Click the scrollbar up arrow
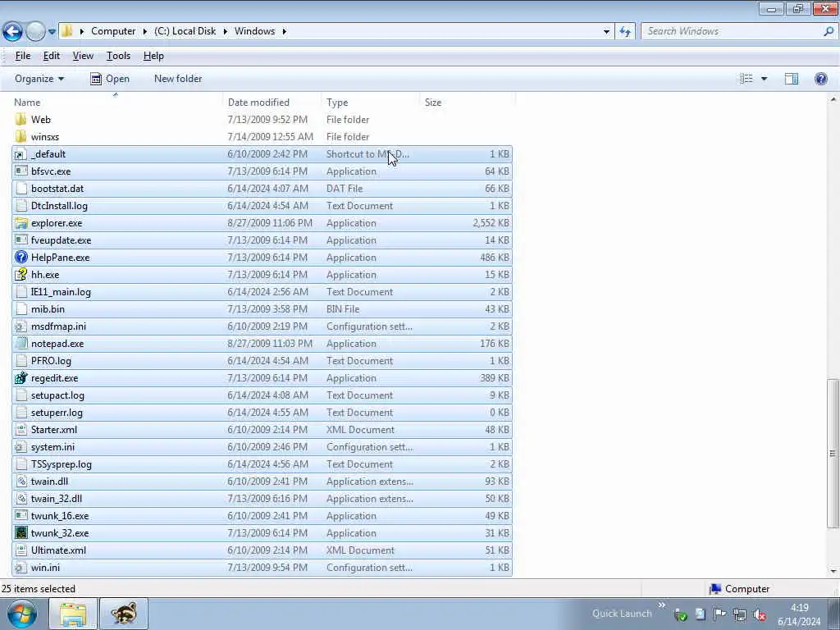840x630 pixels. click(x=833, y=99)
